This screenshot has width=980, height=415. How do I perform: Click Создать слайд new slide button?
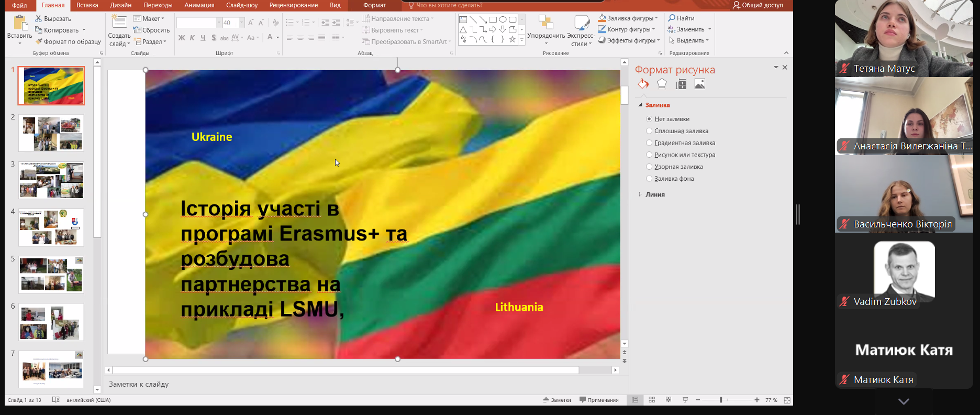pos(119,31)
